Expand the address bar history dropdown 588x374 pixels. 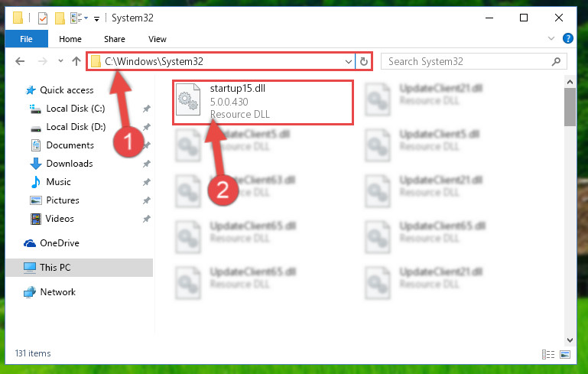point(349,61)
